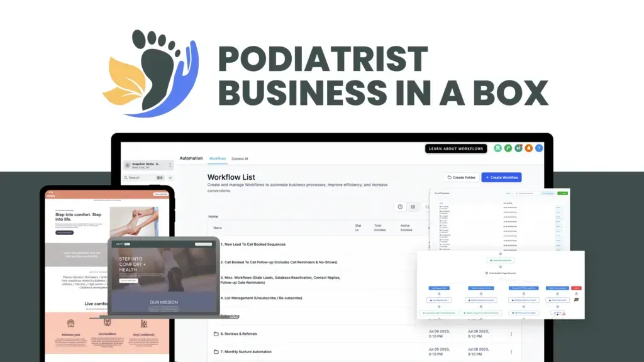Click the foot massage photo on tablet
Viewport: 644px width, 362px height.
tap(134, 222)
